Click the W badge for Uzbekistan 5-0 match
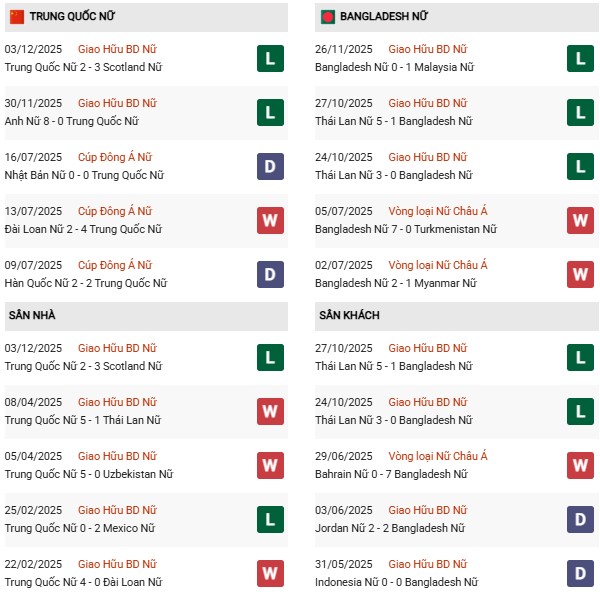 (269, 465)
